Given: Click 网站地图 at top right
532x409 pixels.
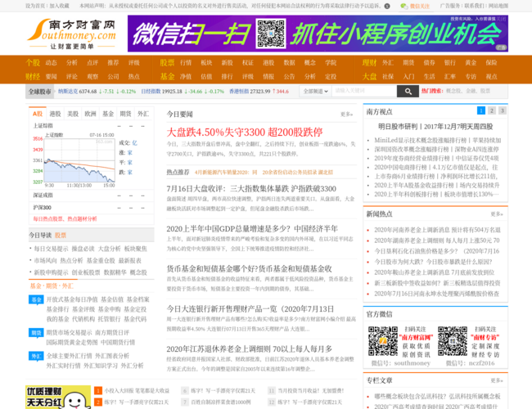Looking at the screenshot, I should coord(498,6).
